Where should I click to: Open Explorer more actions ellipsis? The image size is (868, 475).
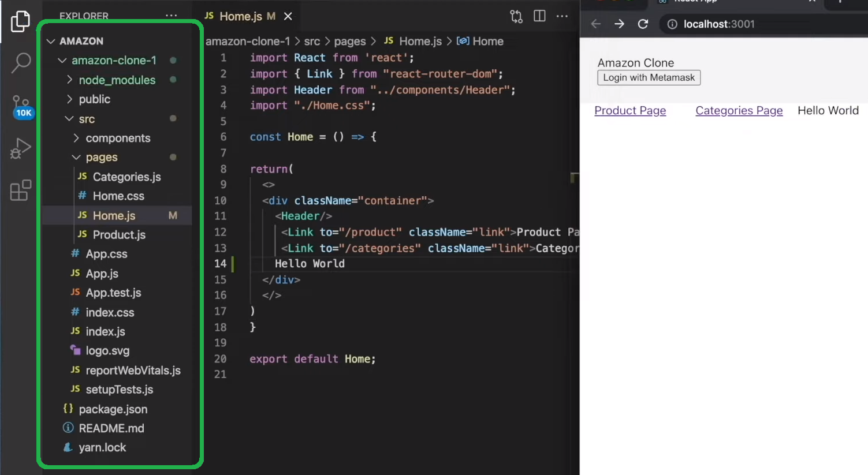tap(171, 16)
